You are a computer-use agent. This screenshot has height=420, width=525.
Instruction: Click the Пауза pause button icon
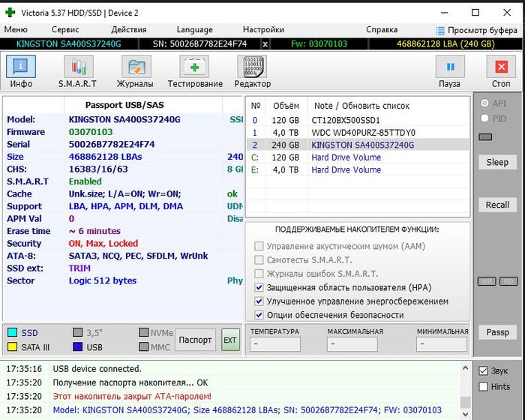pyautogui.click(x=450, y=67)
